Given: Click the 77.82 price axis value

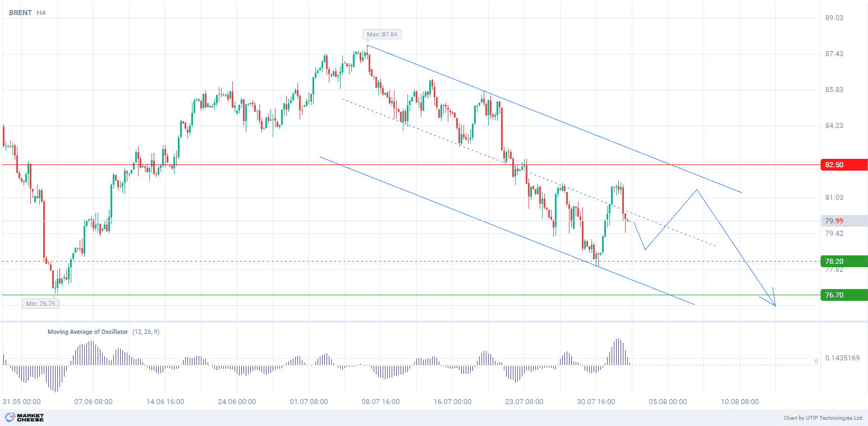Looking at the screenshot, I should point(834,269).
